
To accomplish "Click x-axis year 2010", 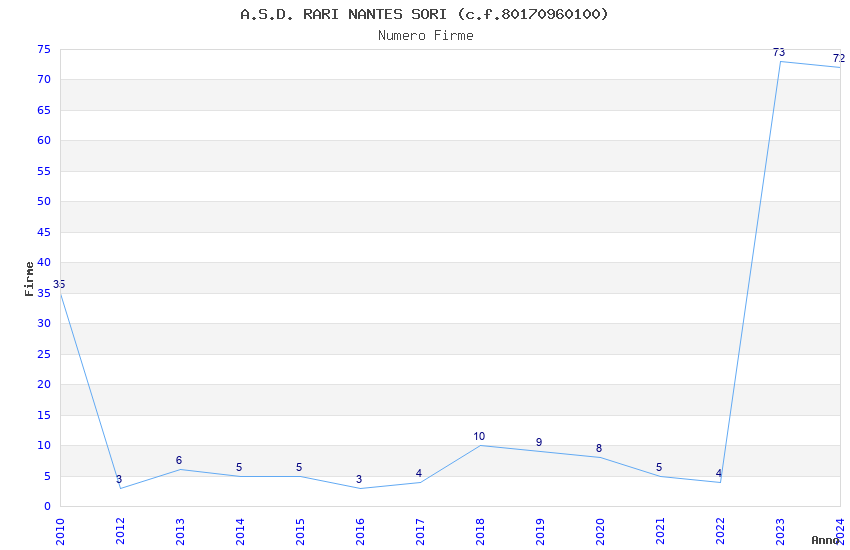I will click(60, 532).
